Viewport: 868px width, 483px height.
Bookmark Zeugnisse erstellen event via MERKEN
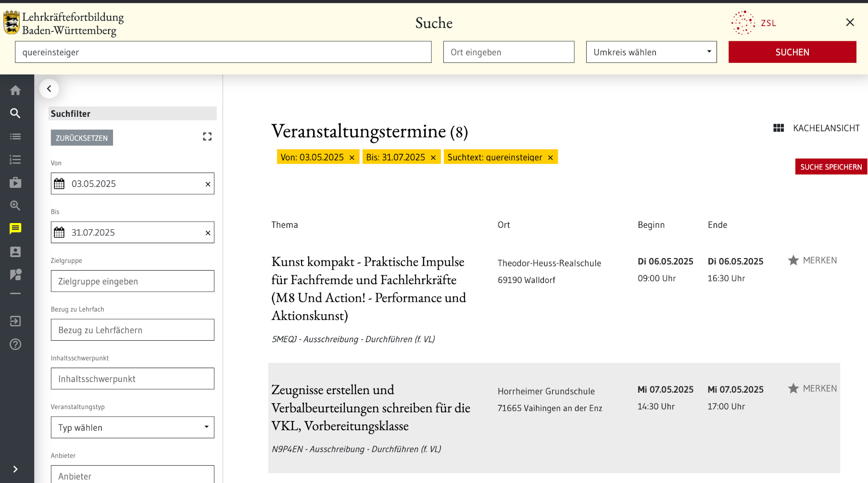pyautogui.click(x=812, y=388)
